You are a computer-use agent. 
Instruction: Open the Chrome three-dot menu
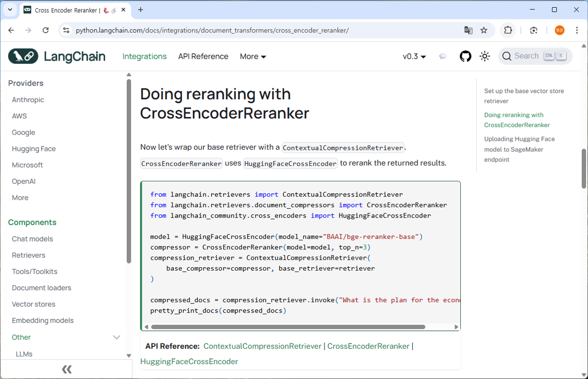click(577, 30)
